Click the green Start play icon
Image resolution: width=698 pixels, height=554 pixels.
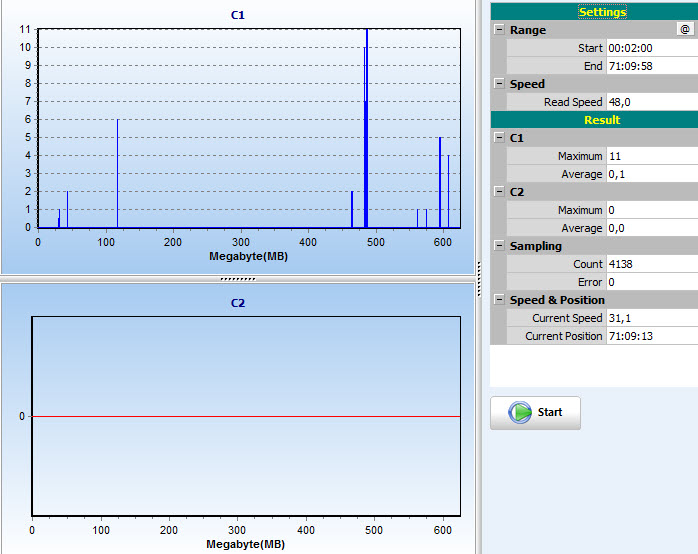519,412
